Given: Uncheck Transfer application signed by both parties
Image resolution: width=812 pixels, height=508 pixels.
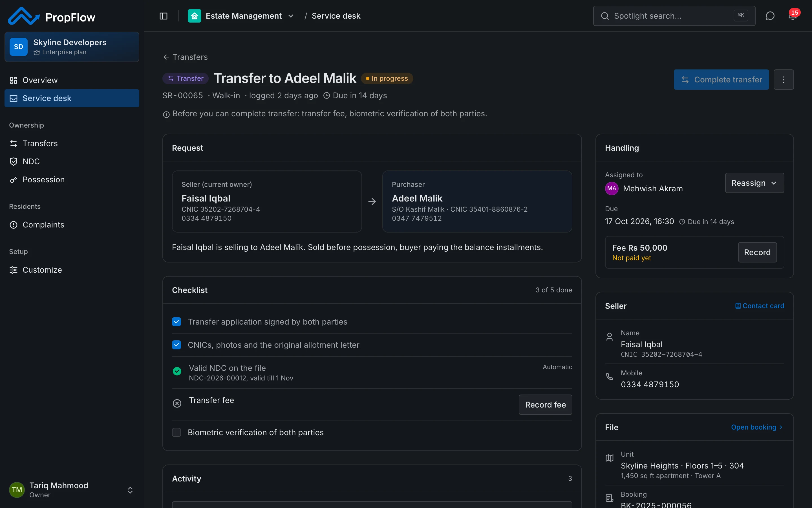Looking at the screenshot, I should 176,321.
